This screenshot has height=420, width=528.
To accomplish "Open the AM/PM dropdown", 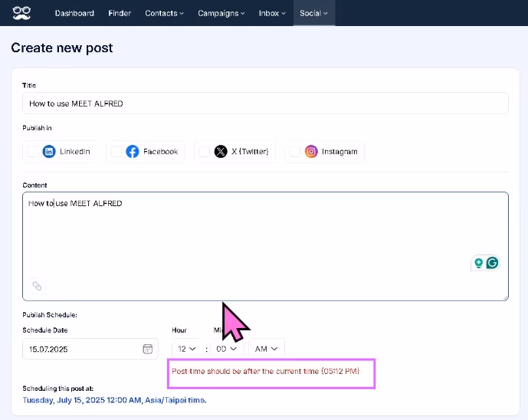I will click(x=267, y=349).
